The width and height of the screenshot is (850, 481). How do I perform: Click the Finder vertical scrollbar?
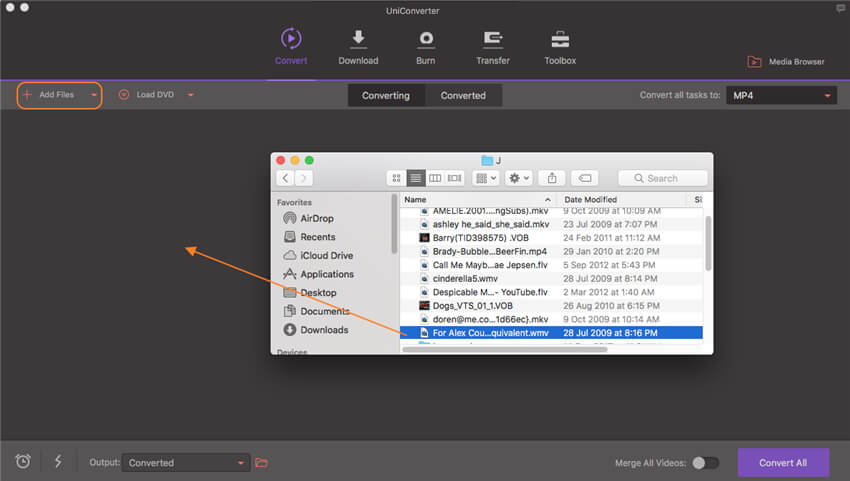(x=708, y=243)
